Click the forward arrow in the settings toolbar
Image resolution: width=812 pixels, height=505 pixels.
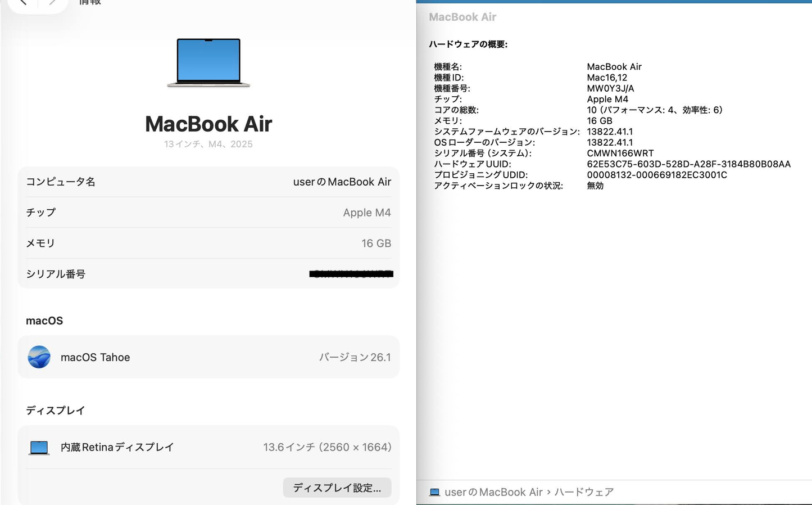52,2
